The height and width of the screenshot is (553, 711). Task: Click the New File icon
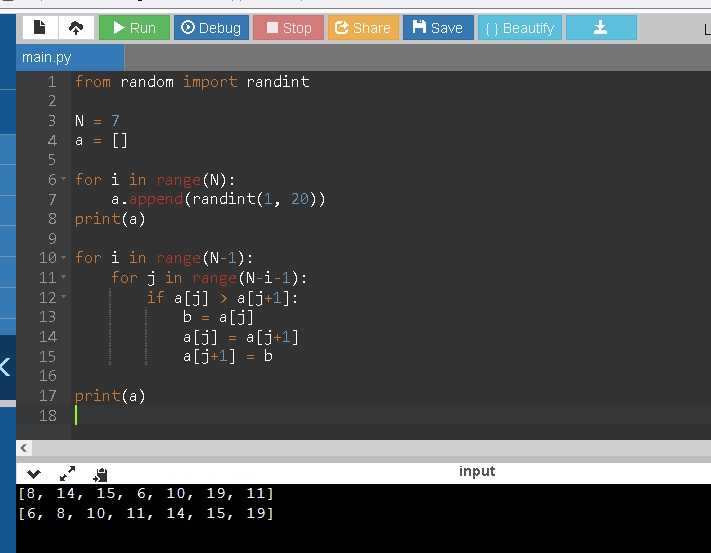pyautogui.click(x=40, y=28)
